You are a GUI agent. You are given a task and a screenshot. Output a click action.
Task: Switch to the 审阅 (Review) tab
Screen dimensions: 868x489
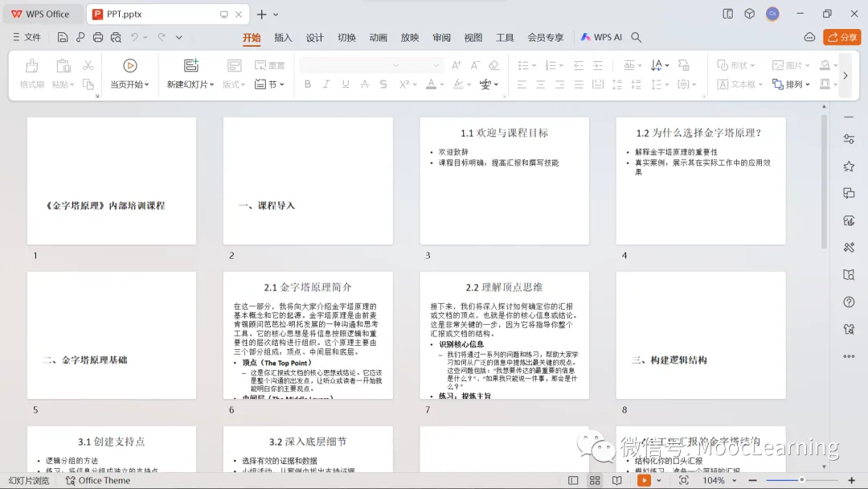441,37
